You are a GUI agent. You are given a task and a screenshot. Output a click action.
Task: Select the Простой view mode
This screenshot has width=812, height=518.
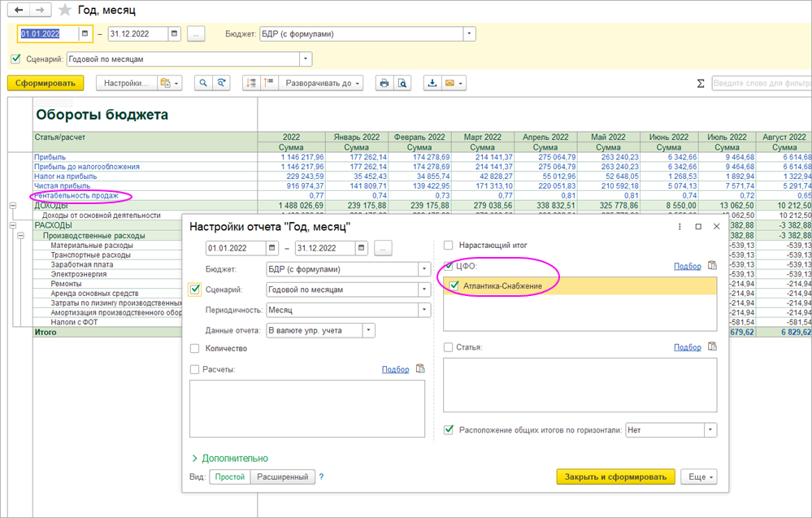229,477
